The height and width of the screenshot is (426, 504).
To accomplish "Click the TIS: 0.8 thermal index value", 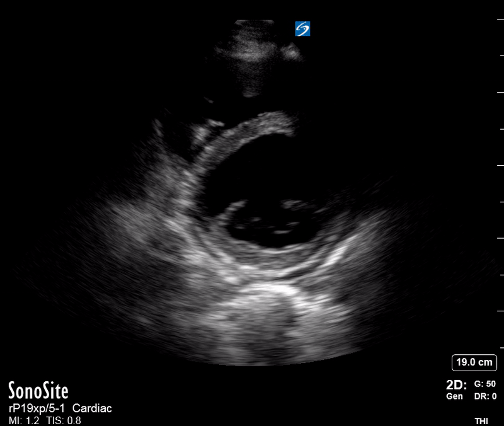I will point(64,420).
